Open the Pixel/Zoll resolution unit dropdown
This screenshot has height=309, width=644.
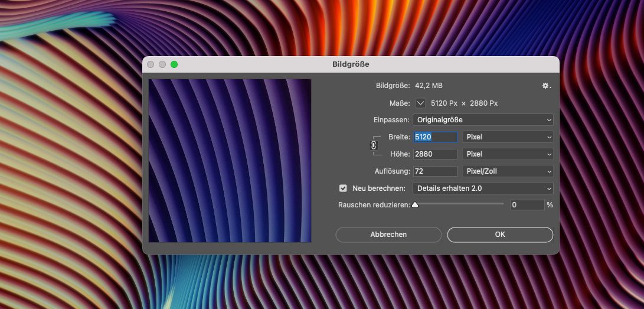point(507,171)
